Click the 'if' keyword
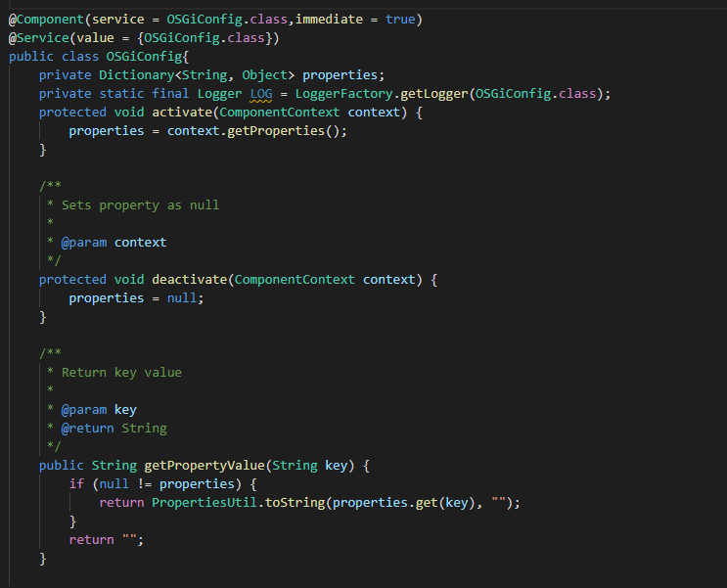Viewport: 727px width, 588px height. point(76,484)
